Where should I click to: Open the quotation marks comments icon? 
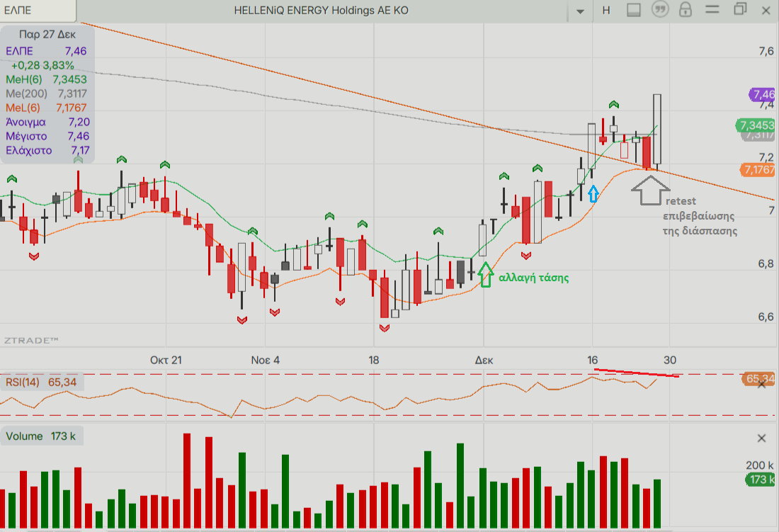pyautogui.click(x=660, y=9)
